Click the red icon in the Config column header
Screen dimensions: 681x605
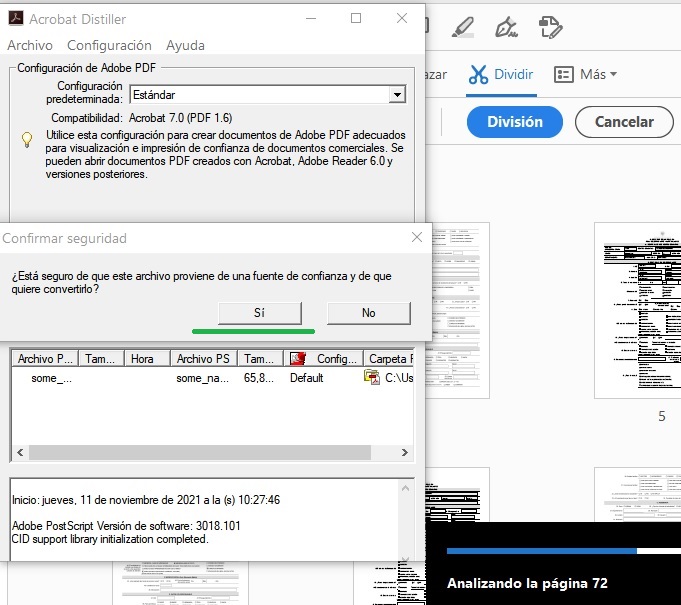[298, 359]
